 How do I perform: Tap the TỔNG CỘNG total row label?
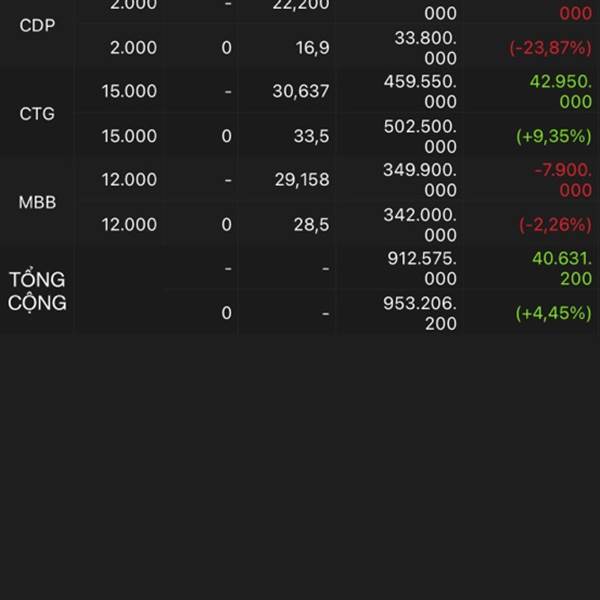coord(37,291)
